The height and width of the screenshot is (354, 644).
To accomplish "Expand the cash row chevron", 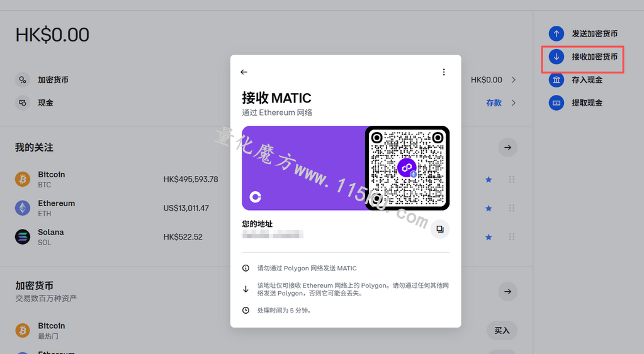I will tap(514, 102).
